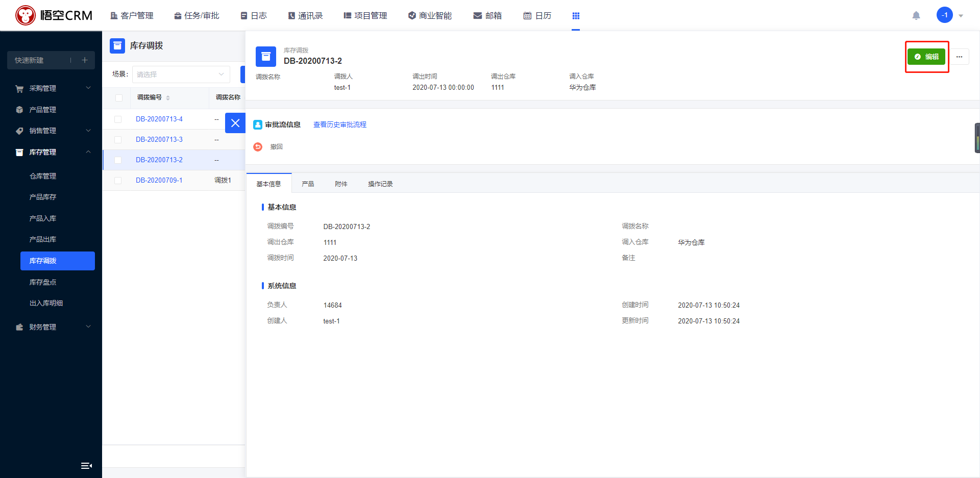Open the 邮箱 menu

[487, 16]
